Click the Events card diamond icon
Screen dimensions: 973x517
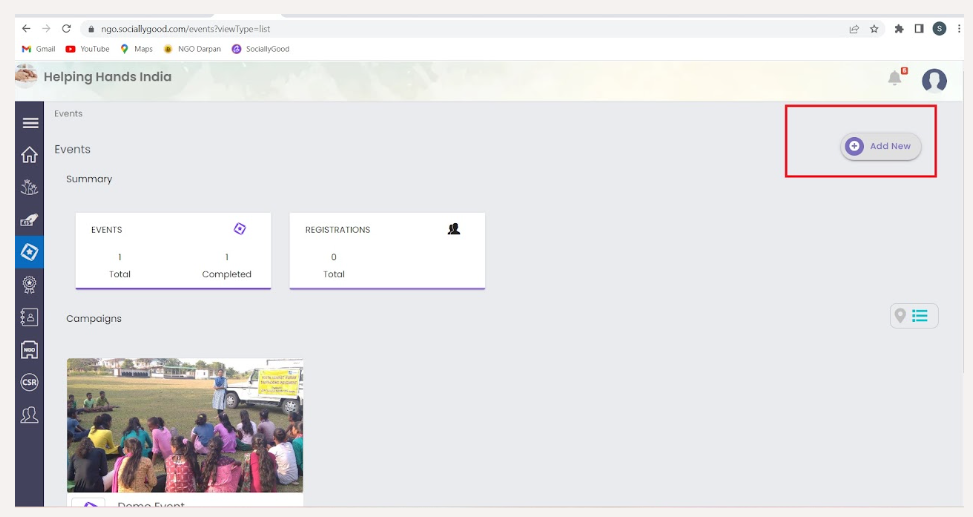pyautogui.click(x=240, y=229)
